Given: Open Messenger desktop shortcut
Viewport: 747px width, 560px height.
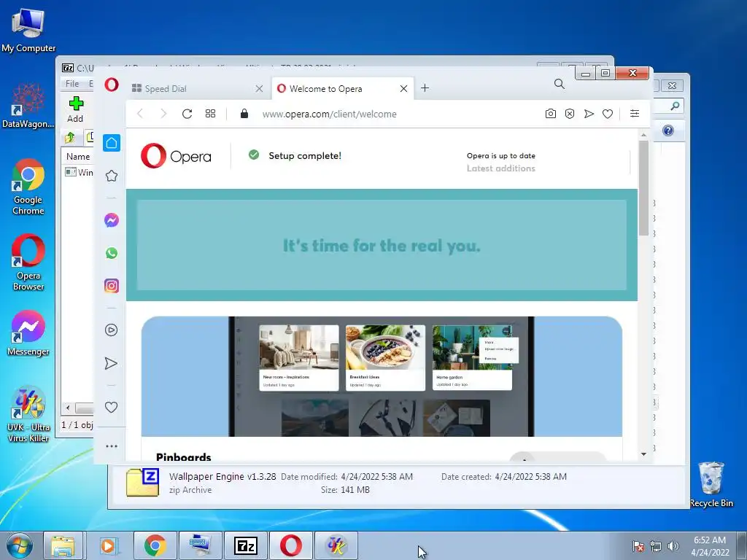Looking at the screenshot, I should click(28, 332).
